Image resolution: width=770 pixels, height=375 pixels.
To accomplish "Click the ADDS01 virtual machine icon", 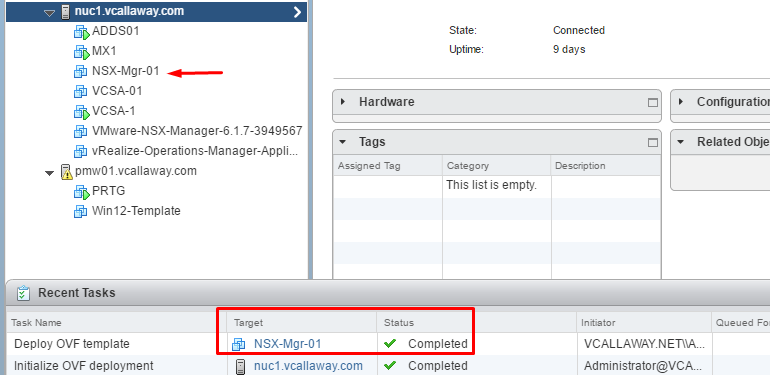I will (82, 32).
